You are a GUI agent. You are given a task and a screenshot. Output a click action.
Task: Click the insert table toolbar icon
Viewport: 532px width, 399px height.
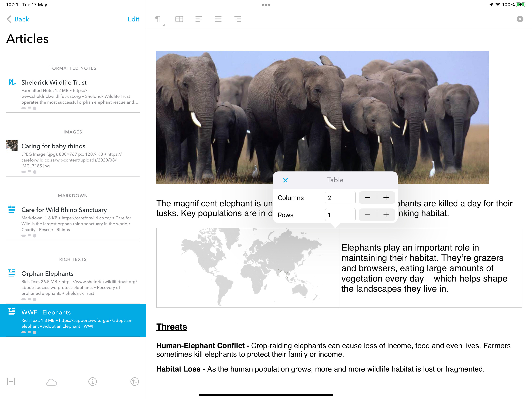179,19
